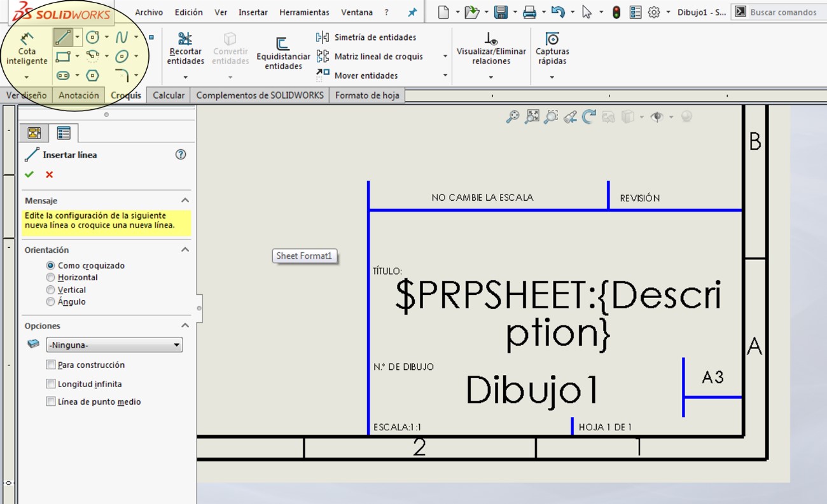This screenshot has width=827, height=504.
Task: Switch to the Formato de hoja tab
Action: tap(367, 95)
